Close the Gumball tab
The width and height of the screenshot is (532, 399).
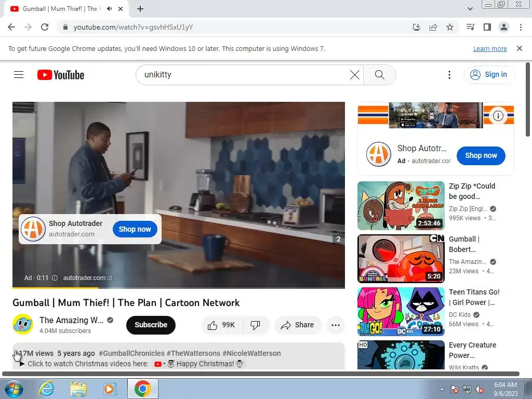121,9
